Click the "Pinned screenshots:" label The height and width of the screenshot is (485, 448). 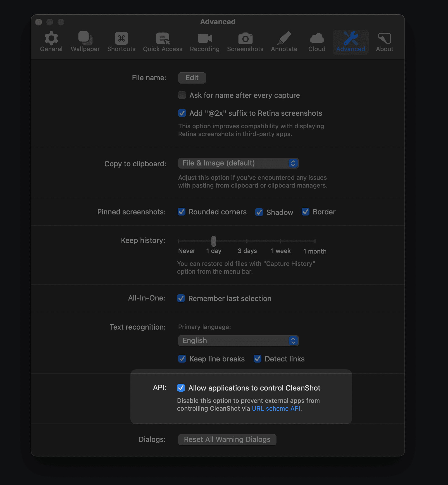[x=131, y=212]
